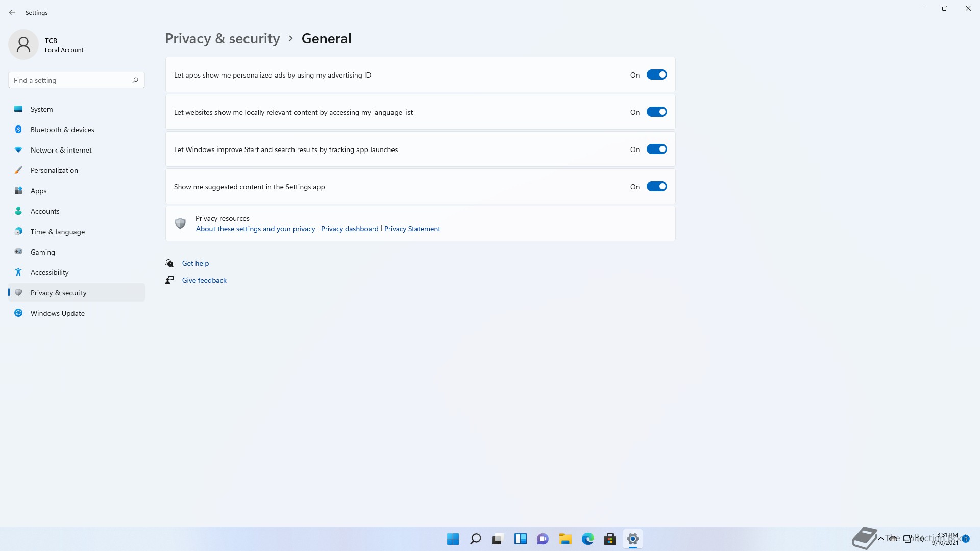Click the Accounts person icon in sidebar

[x=18, y=211]
